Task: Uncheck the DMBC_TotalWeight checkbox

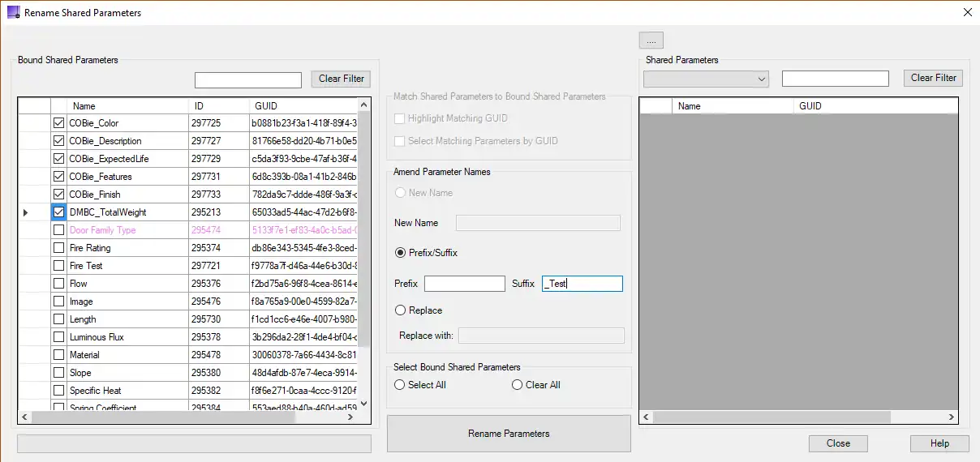Action: coord(58,212)
